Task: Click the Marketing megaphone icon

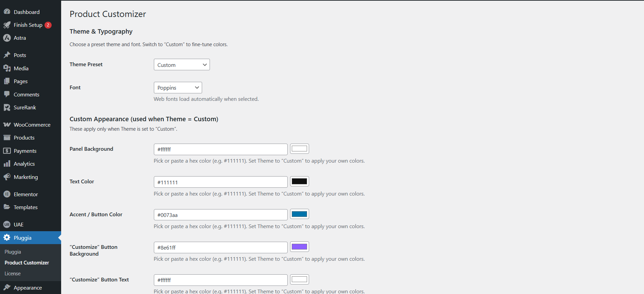Action: (x=7, y=177)
